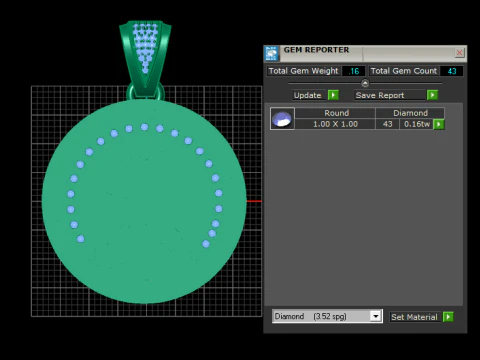Click the Total Gem Count label
The width and height of the screenshot is (480, 360).
pyautogui.click(x=403, y=71)
